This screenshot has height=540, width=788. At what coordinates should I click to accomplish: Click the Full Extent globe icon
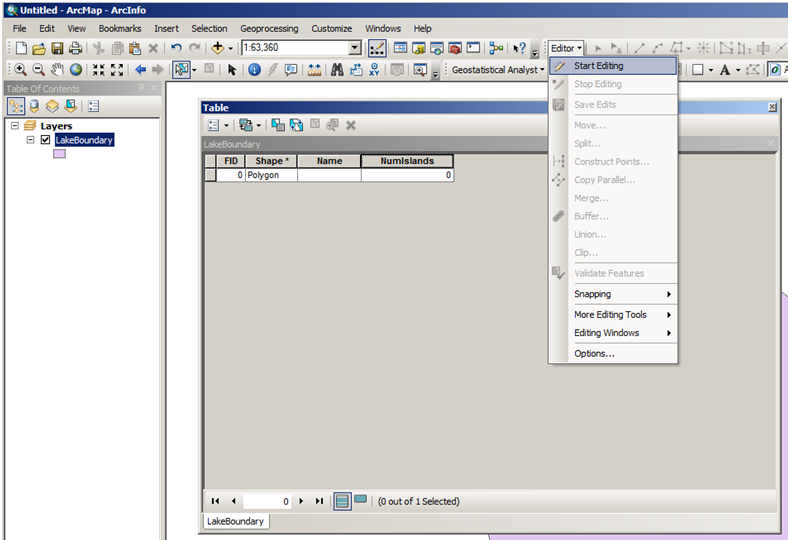point(75,70)
